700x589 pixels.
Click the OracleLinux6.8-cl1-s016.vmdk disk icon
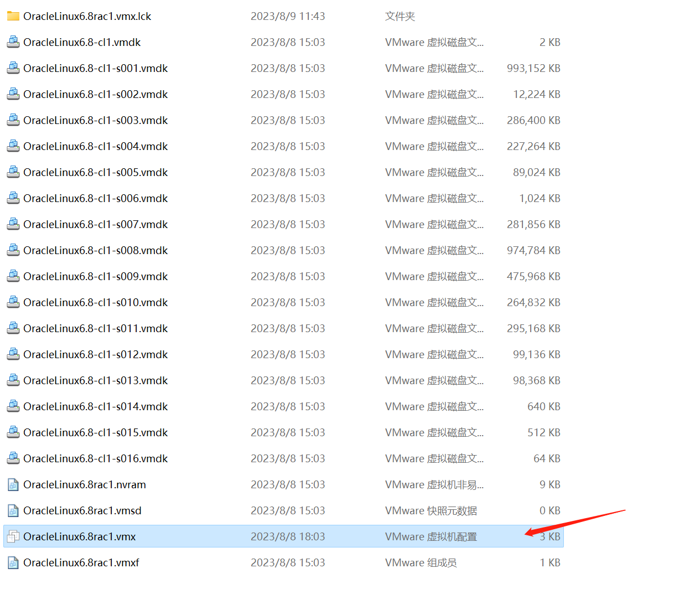[13, 458]
